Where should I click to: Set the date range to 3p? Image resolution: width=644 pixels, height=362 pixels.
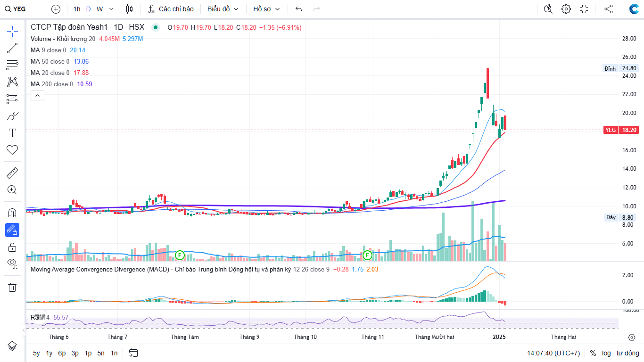point(75,353)
